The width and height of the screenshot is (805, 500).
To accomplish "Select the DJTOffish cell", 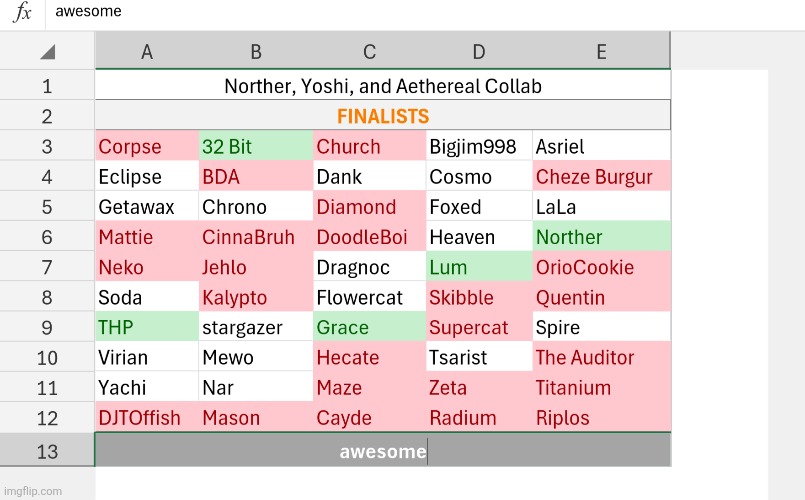I will (147, 417).
